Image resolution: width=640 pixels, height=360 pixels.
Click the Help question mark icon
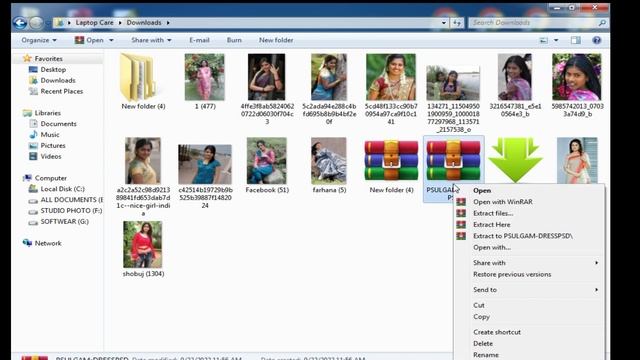point(596,40)
